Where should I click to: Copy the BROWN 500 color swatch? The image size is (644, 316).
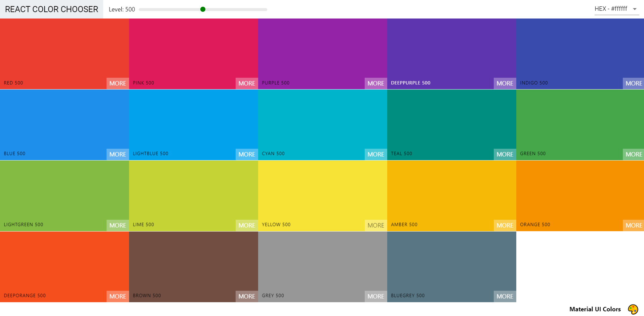pyautogui.click(x=193, y=262)
